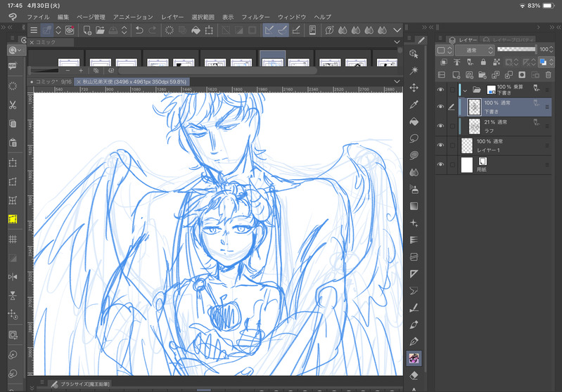Select the Eraser tool

tap(414, 376)
